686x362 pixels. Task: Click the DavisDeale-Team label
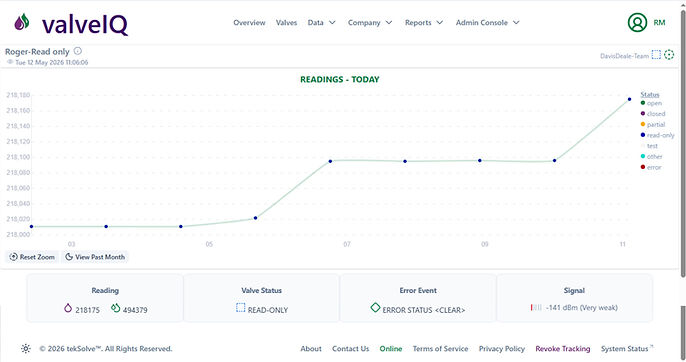[x=624, y=56]
